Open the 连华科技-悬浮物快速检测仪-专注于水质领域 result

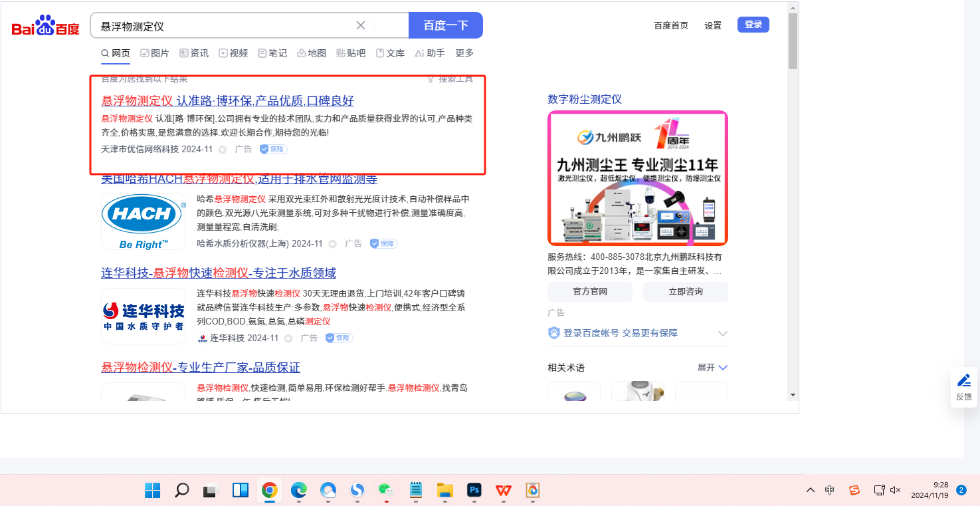click(219, 273)
